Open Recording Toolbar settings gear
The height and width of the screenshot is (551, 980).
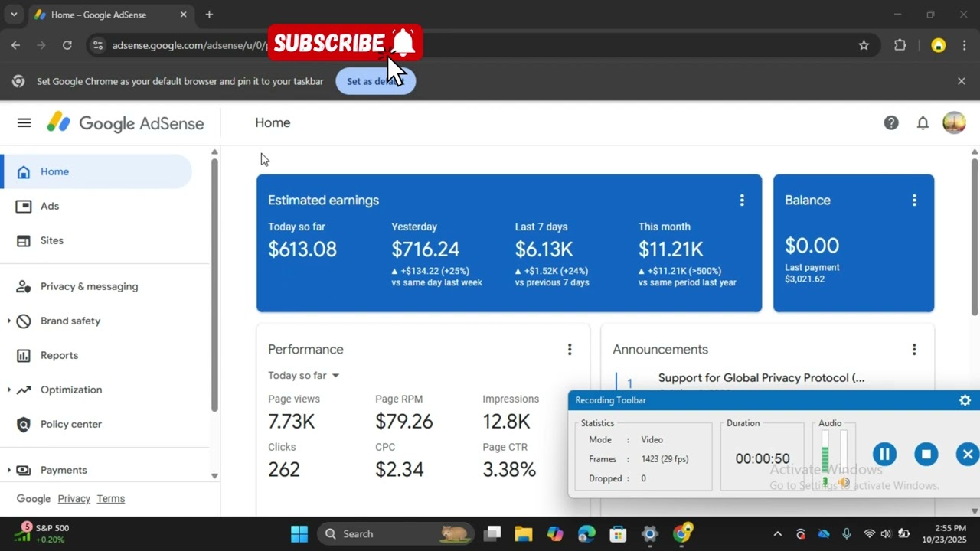(965, 400)
